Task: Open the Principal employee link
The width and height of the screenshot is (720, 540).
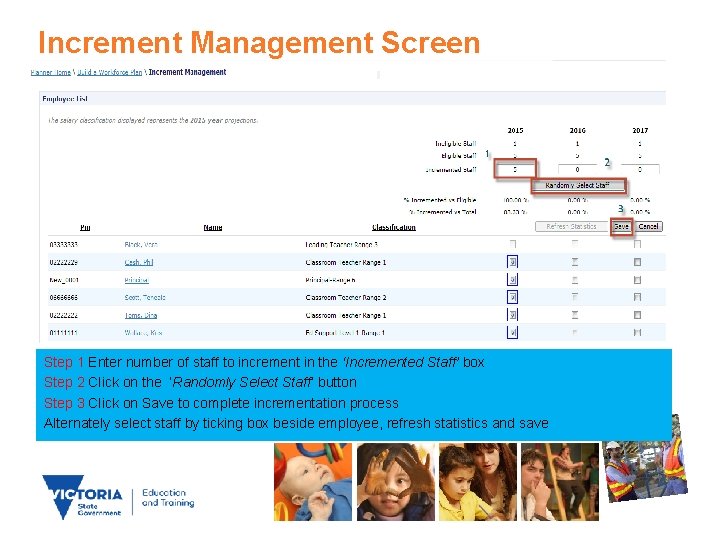Action: (136, 280)
